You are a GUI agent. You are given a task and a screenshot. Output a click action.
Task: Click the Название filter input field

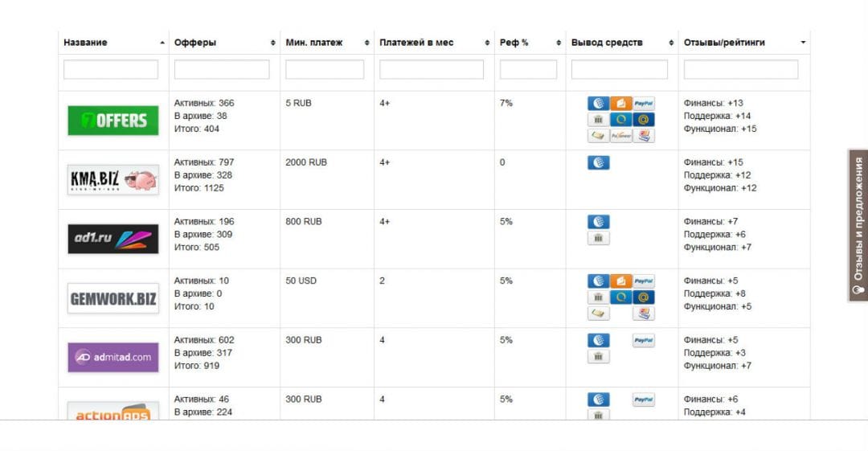(x=111, y=70)
